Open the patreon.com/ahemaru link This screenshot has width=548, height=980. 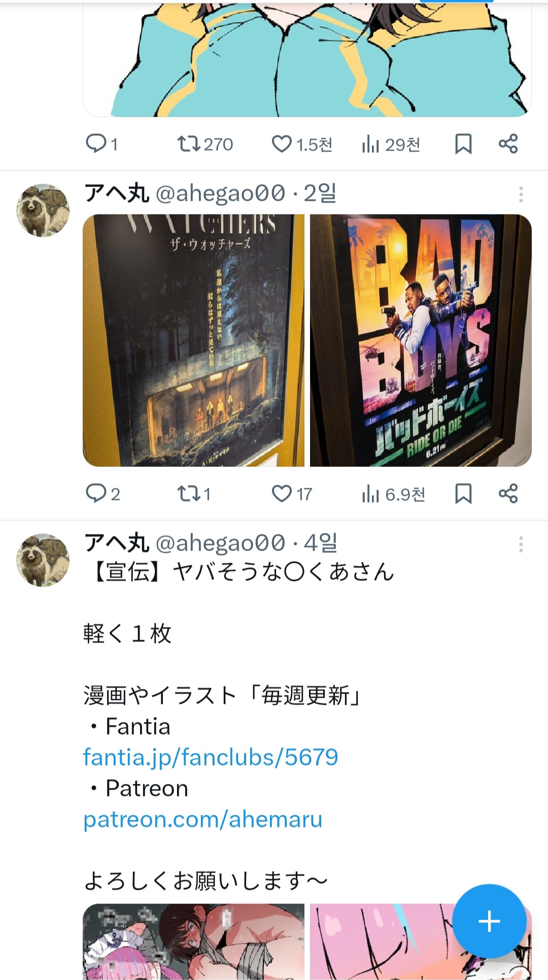[203, 819]
